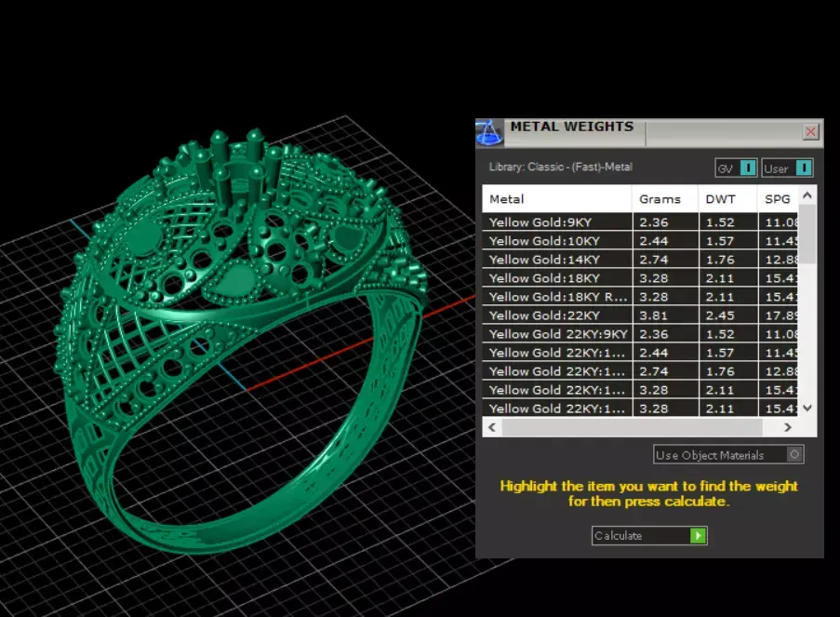Click the DWT column header
The height and width of the screenshot is (617, 840).
pyautogui.click(x=728, y=199)
